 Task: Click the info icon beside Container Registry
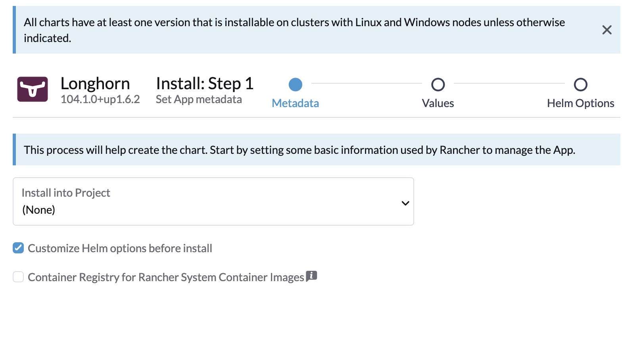click(x=311, y=276)
